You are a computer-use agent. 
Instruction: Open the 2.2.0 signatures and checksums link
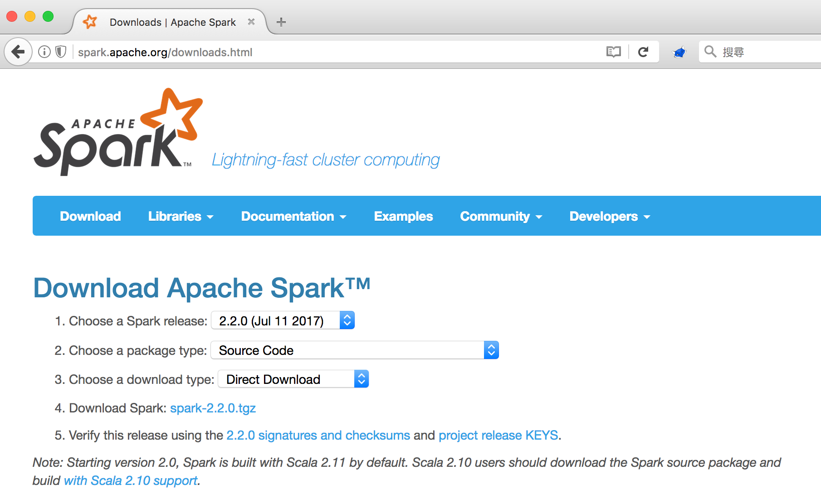point(318,435)
